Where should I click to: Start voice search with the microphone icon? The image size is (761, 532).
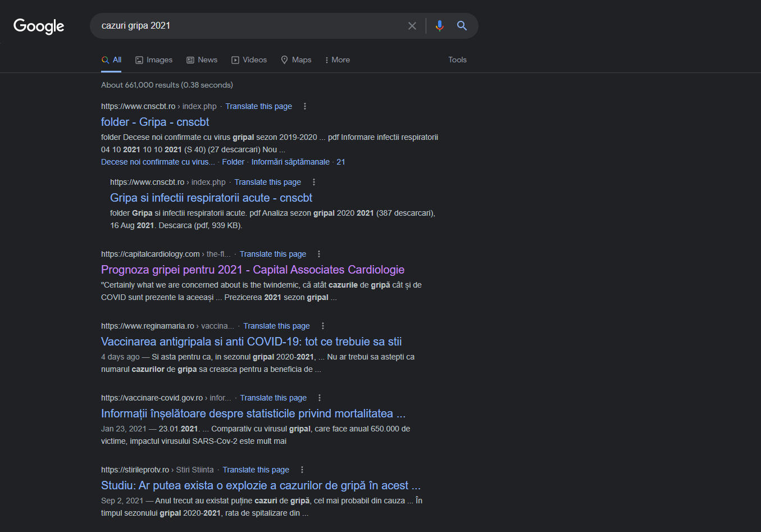(x=439, y=26)
